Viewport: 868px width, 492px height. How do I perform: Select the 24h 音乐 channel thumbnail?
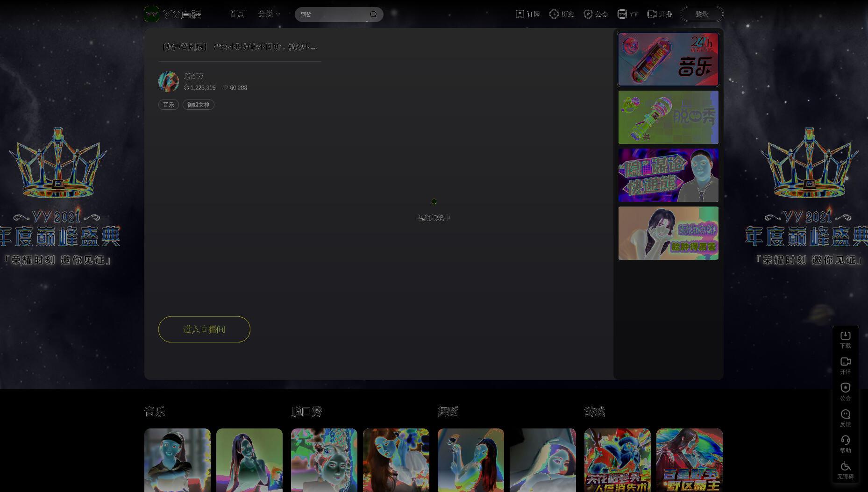[668, 59]
